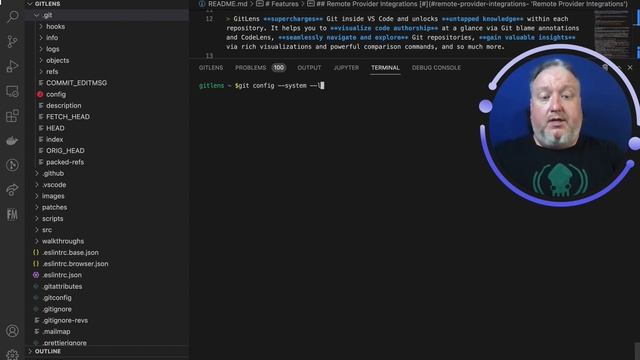The width and height of the screenshot is (640, 360).
Task: Open the Manage gear icon
Action: [x=12, y=355]
